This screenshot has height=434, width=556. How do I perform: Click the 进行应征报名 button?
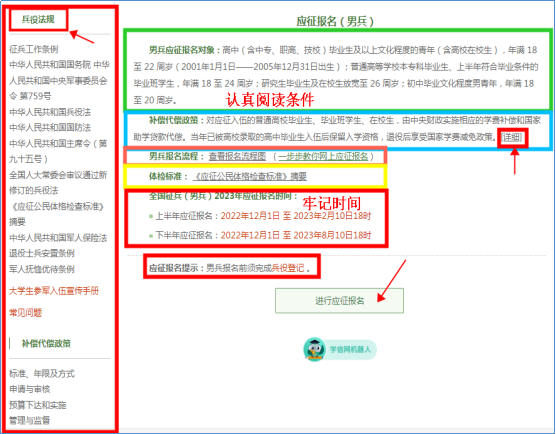pos(339,301)
